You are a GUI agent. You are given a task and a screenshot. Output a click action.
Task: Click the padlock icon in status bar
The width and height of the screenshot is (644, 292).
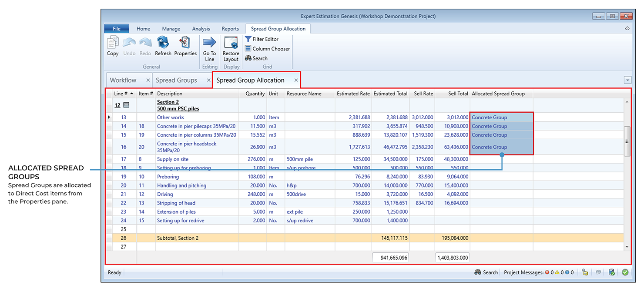[585, 272]
